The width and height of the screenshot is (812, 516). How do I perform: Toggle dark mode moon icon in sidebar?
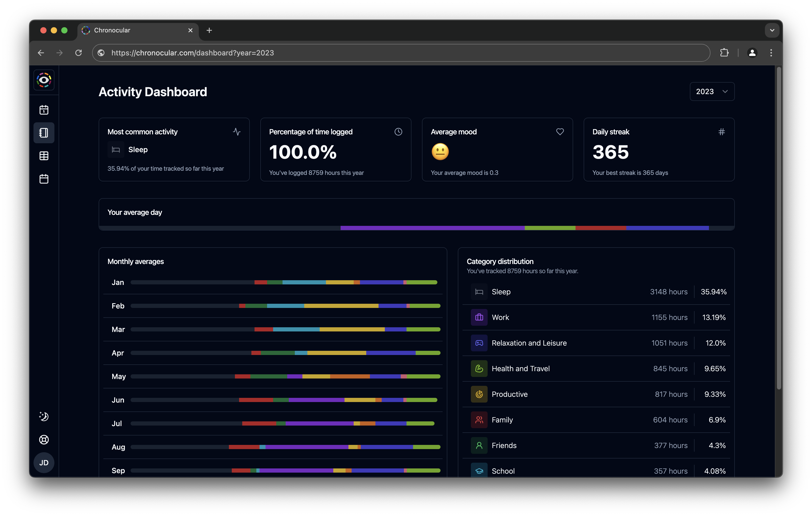(44, 417)
